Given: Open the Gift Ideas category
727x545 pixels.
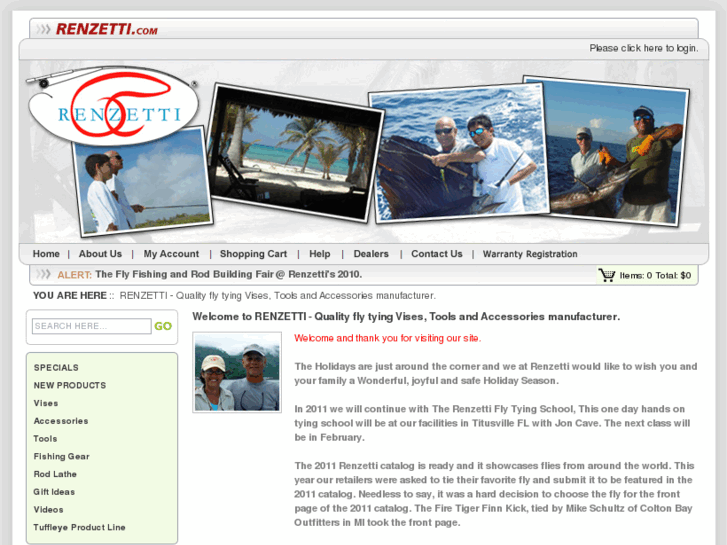Looking at the screenshot, I should (x=54, y=492).
